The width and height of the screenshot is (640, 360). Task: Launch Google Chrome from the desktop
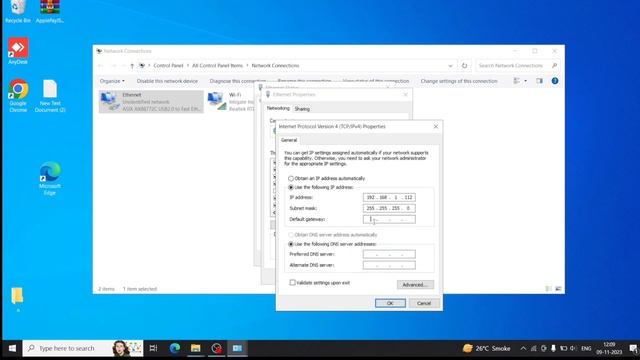pos(18,96)
